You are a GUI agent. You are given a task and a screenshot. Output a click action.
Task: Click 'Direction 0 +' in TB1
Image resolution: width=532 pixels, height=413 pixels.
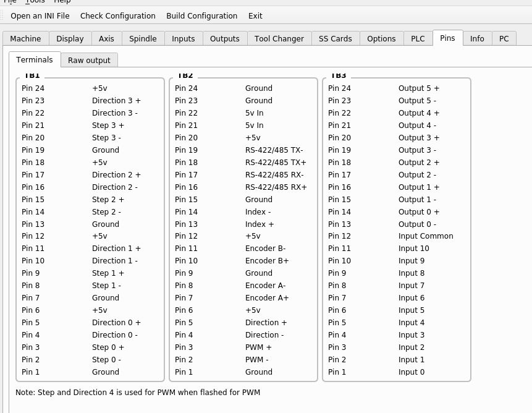coord(116,322)
